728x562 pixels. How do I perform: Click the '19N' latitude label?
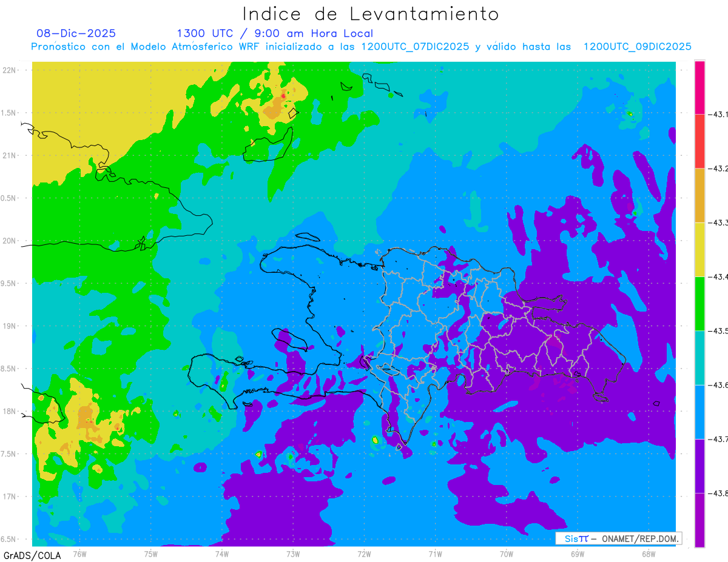tap(10, 326)
